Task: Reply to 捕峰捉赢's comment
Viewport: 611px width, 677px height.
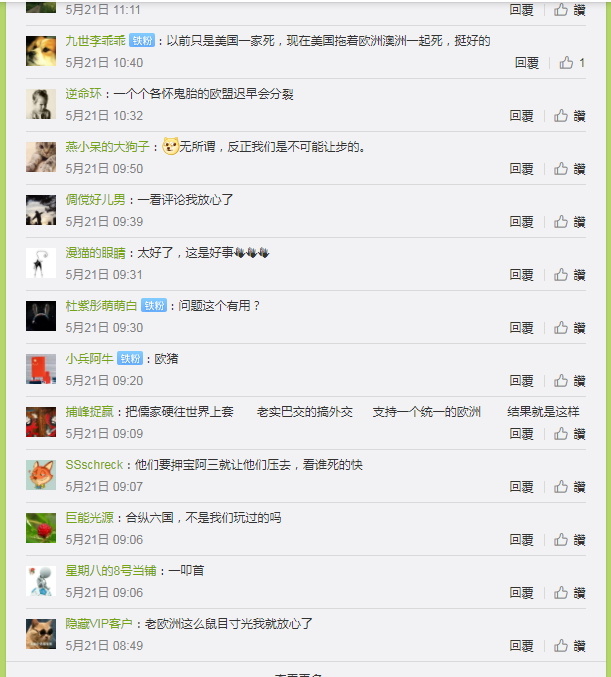Action: click(522, 433)
